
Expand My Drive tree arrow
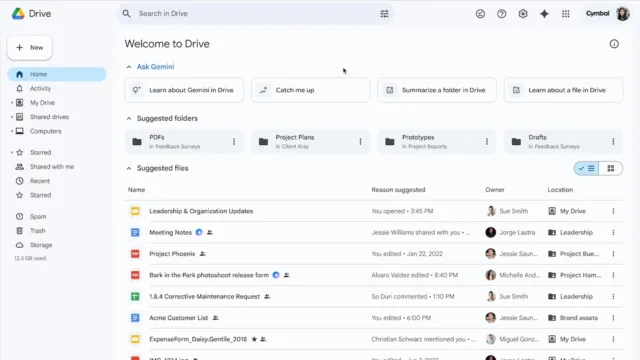12,103
